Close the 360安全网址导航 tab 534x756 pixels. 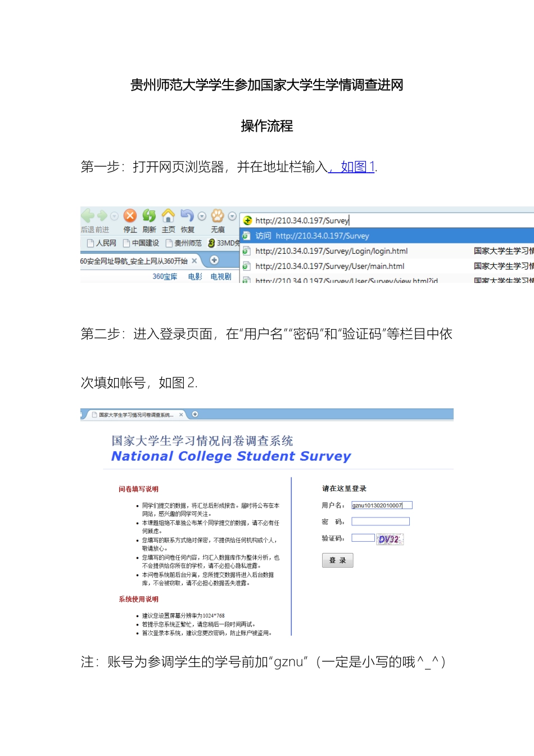[194, 261]
